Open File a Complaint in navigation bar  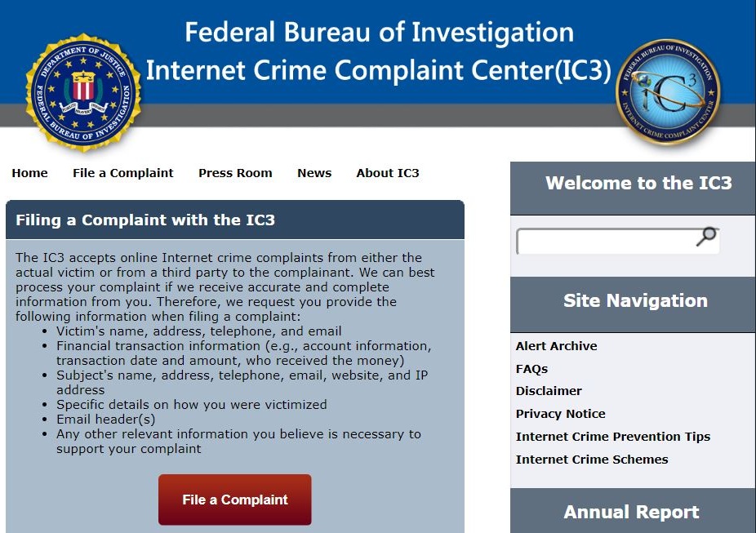123,173
